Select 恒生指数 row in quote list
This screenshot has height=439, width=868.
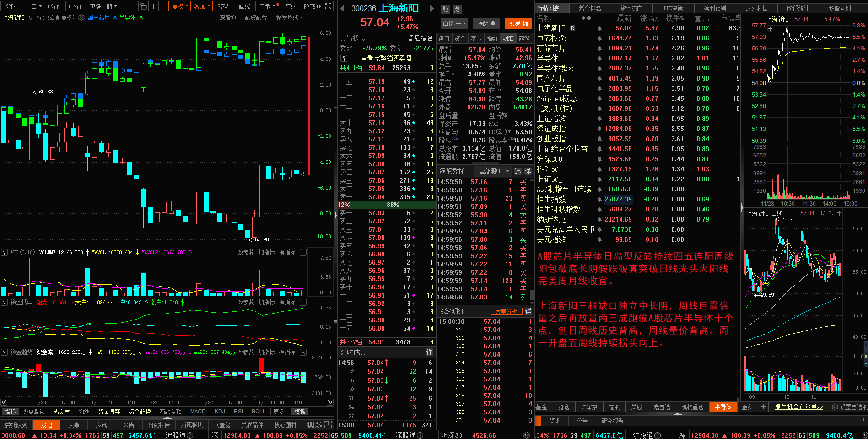pyautogui.click(x=638, y=199)
